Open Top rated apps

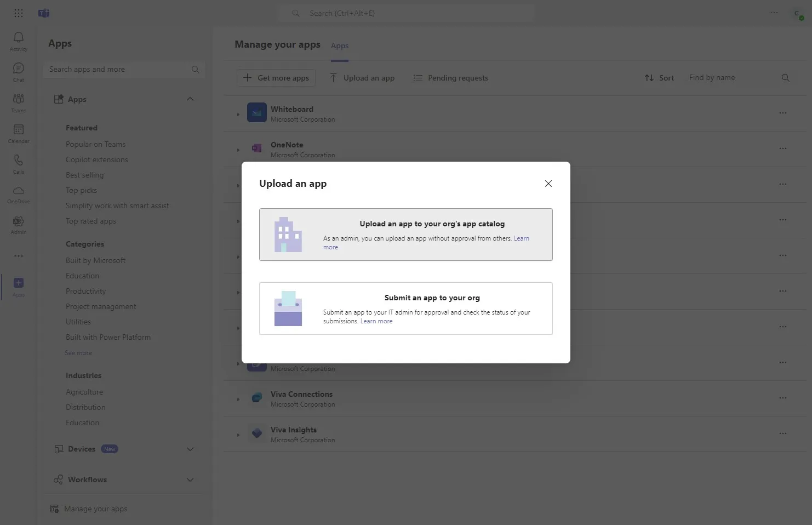(91, 221)
